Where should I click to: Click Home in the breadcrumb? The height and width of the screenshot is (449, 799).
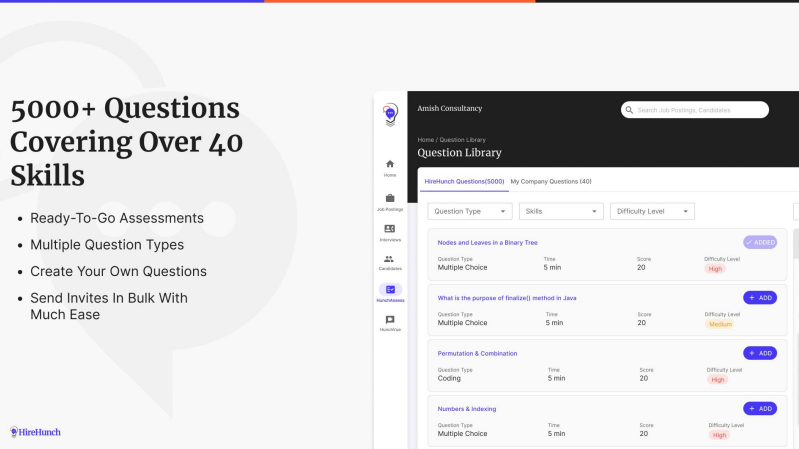pos(425,140)
